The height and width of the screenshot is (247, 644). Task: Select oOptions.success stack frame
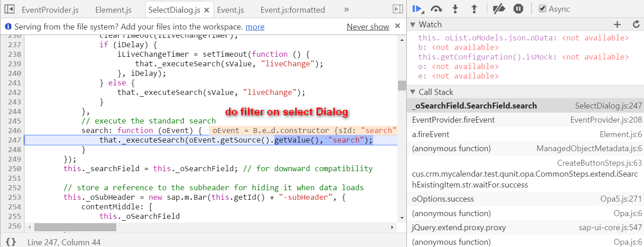coord(525,199)
